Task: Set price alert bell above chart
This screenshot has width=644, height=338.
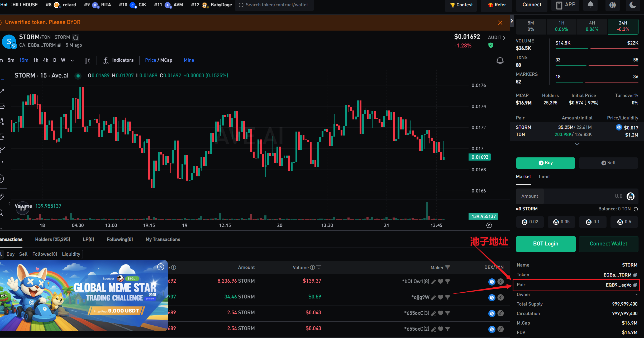Action: 500,60
